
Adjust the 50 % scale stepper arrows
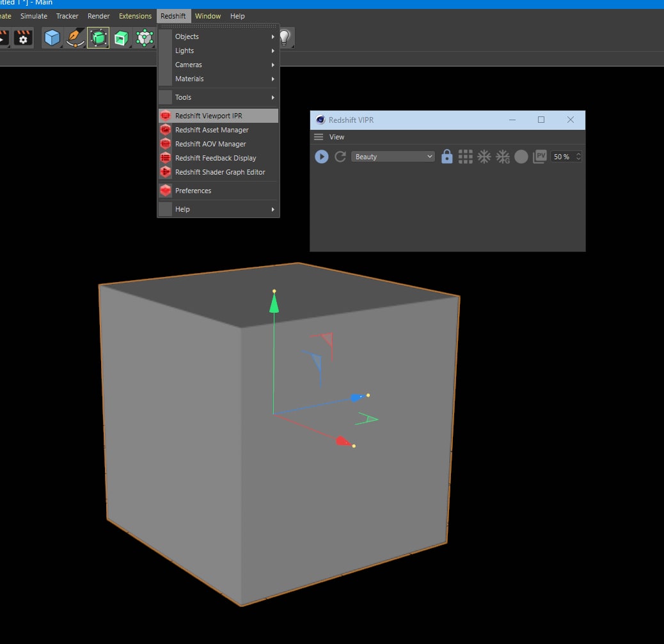pyautogui.click(x=578, y=157)
